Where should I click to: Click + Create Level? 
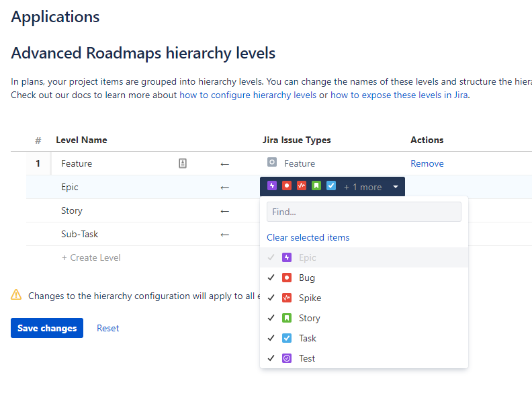click(91, 257)
